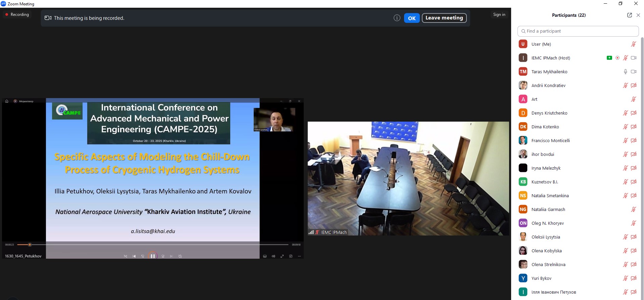Click the green screen share icon for IEMC IPMach
The image size is (644, 300).
pos(609,58)
